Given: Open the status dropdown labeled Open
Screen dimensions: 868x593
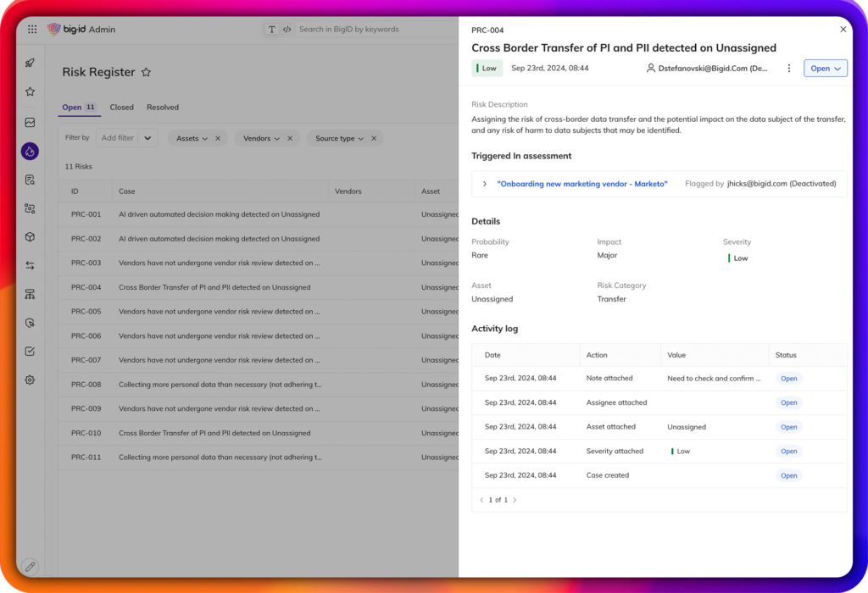Looking at the screenshot, I should (825, 69).
